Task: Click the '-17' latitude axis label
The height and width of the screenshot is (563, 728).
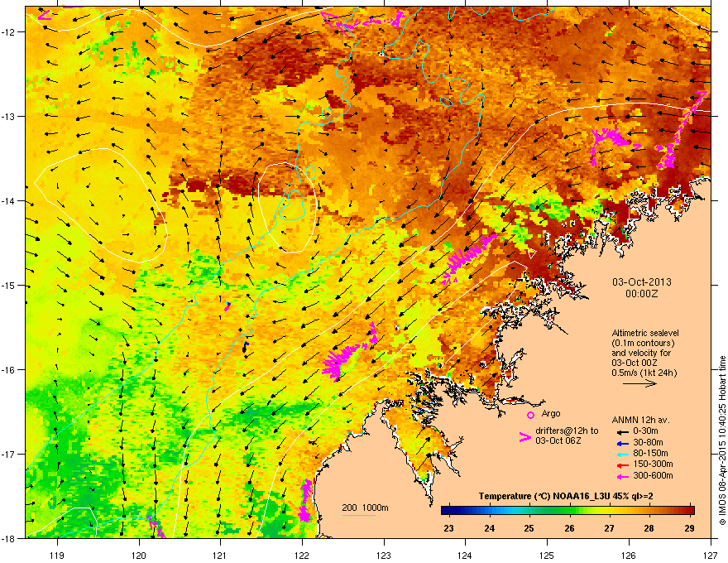Action: coord(8,454)
